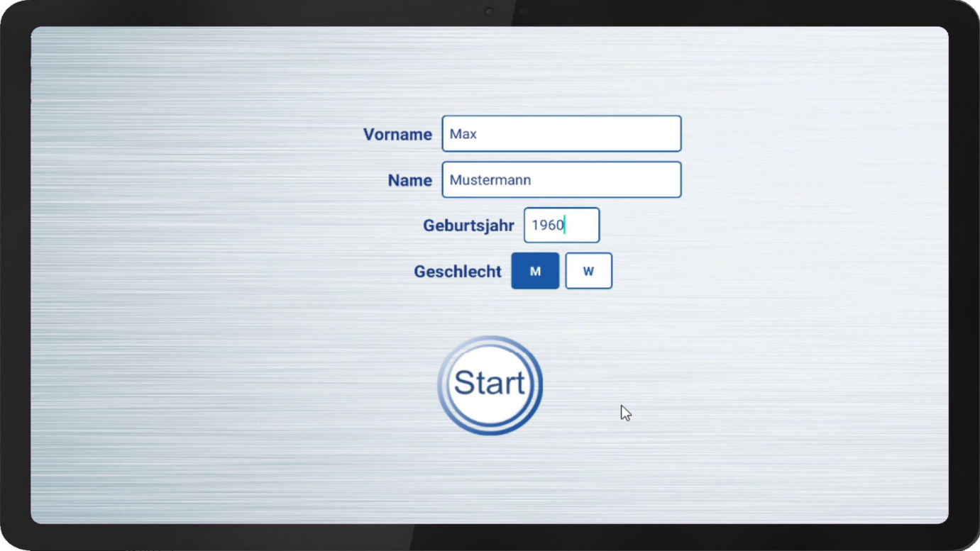Select the W gender option
Viewport: 980px width, 551px height.
(588, 271)
